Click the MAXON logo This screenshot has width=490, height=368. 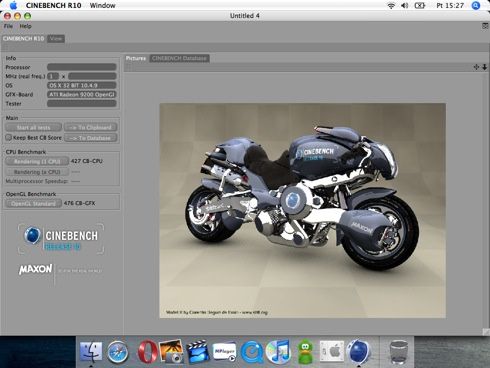(36, 269)
